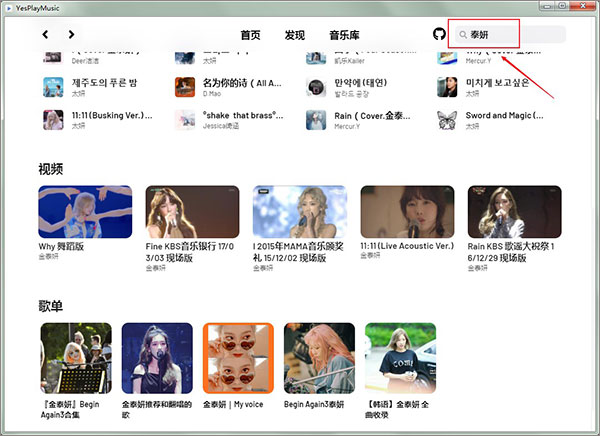The width and height of the screenshot is (600, 436).
Task: Click the artist name D.Mao
Action: coord(212,94)
